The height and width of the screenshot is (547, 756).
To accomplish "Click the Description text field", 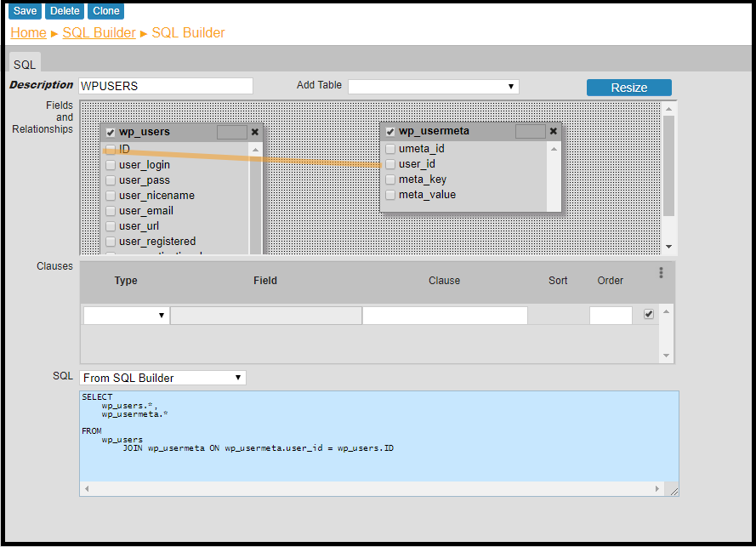I will pos(166,86).
